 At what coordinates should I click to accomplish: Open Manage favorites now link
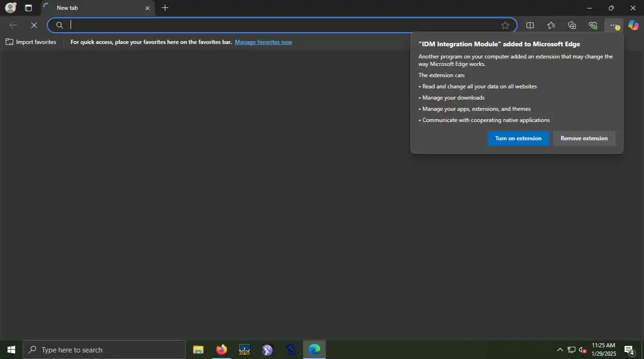(263, 42)
